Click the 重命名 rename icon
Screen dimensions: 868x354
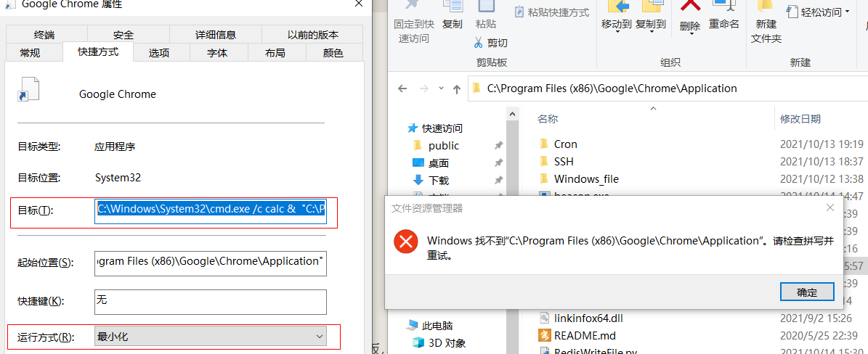tap(724, 7)
